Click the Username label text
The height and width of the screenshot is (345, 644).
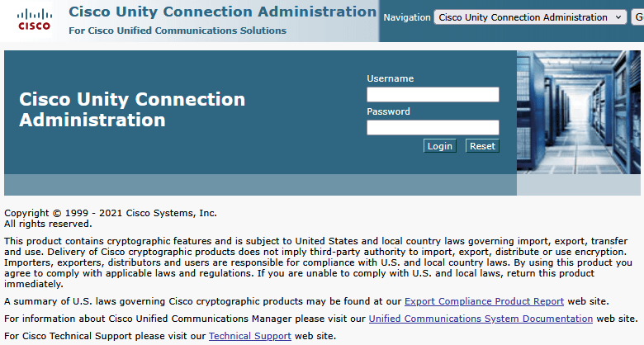click(390, 78)
